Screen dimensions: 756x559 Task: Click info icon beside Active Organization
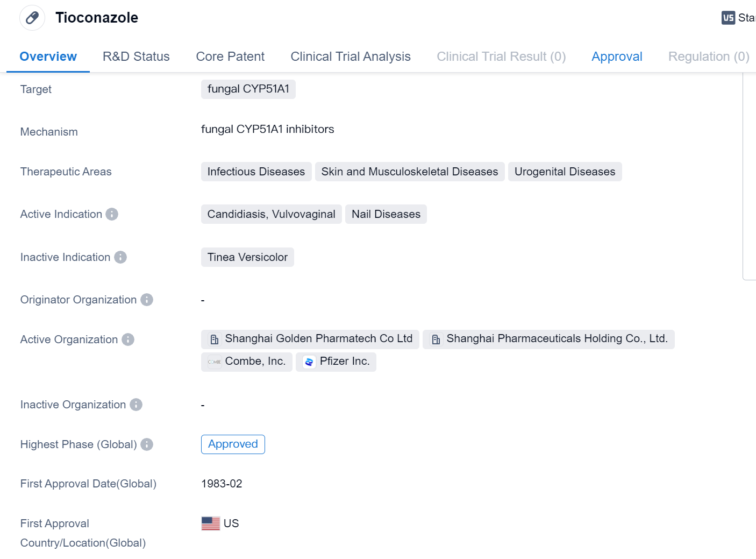(128, 339)
